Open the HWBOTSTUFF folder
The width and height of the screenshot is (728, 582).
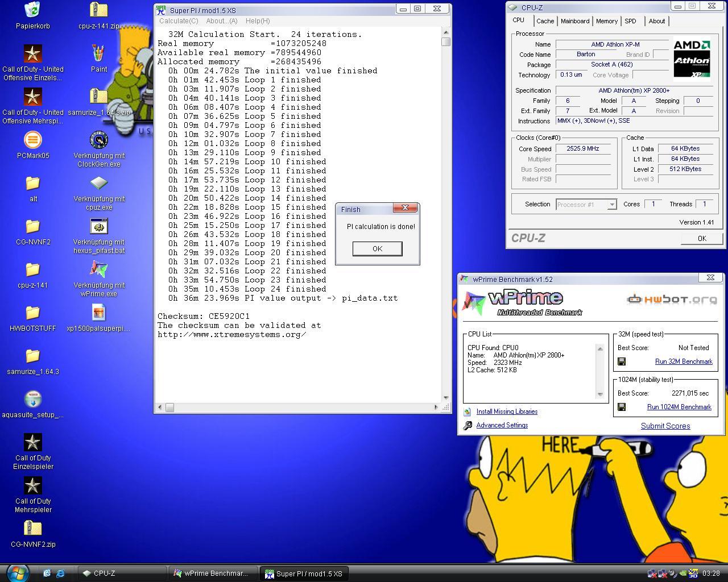point(33,313)
